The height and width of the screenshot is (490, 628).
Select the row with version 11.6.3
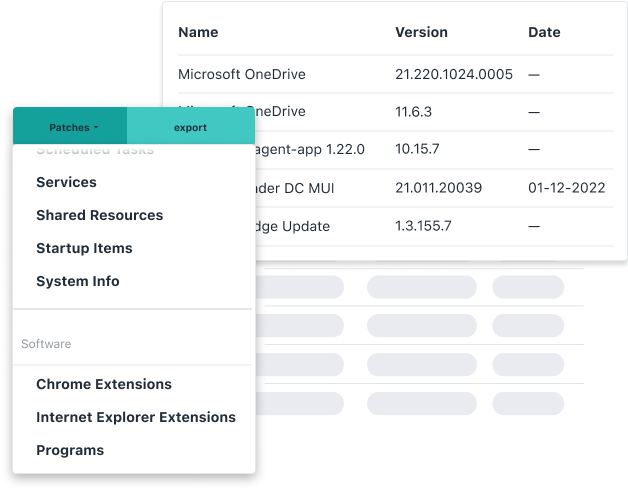[x=419, y=112]
